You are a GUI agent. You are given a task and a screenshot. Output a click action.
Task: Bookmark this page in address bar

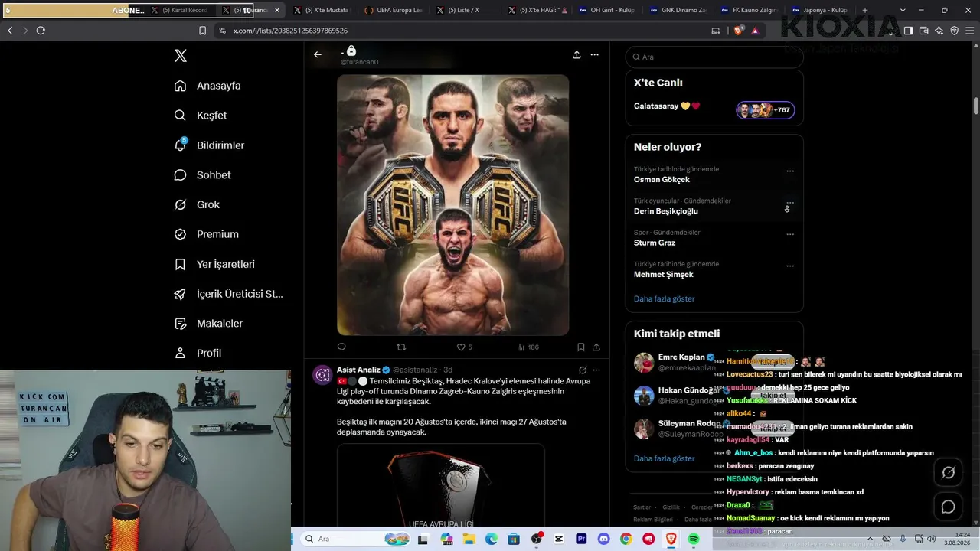pyautogui.click(x=202, y=31)
